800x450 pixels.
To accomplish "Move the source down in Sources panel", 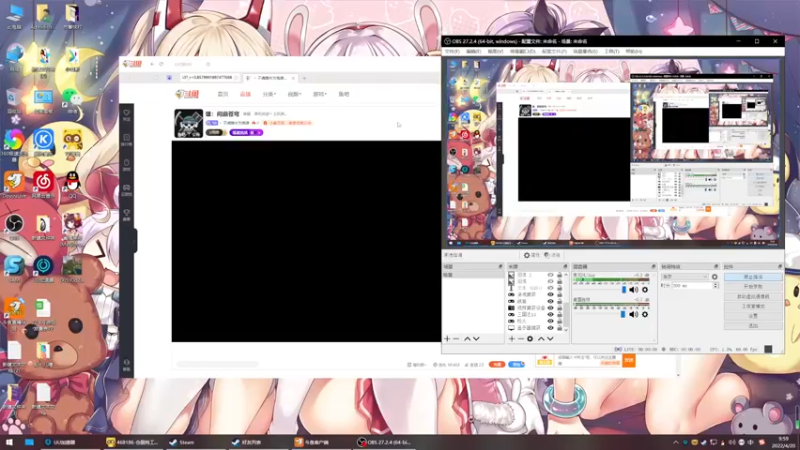I will [550, 339].
